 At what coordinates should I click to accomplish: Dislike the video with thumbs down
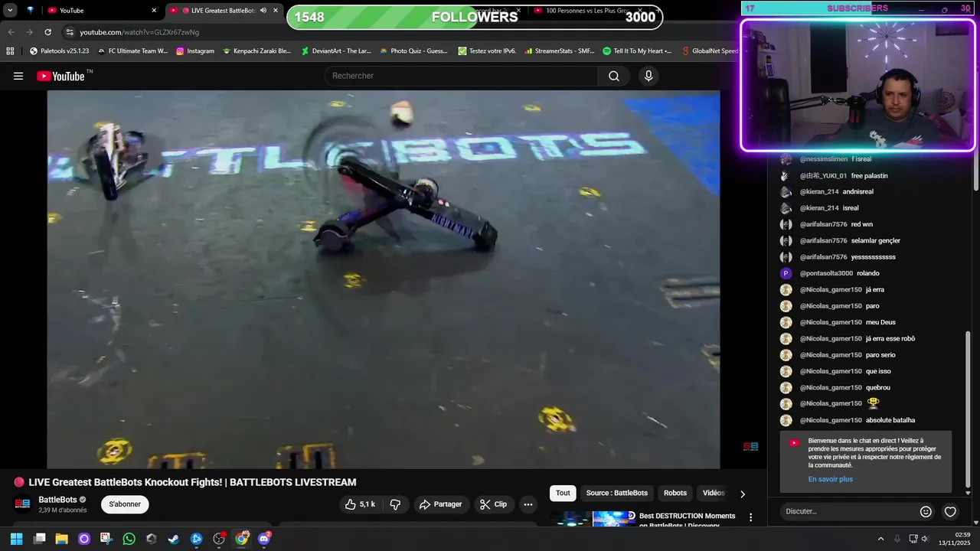tap(396, 504)
